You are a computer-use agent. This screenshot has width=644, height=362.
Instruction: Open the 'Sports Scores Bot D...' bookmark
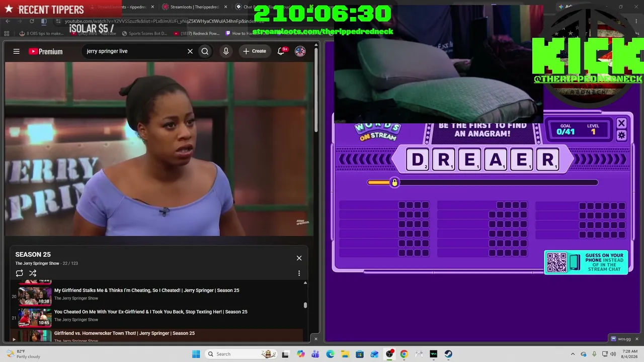tap(144, 34)
